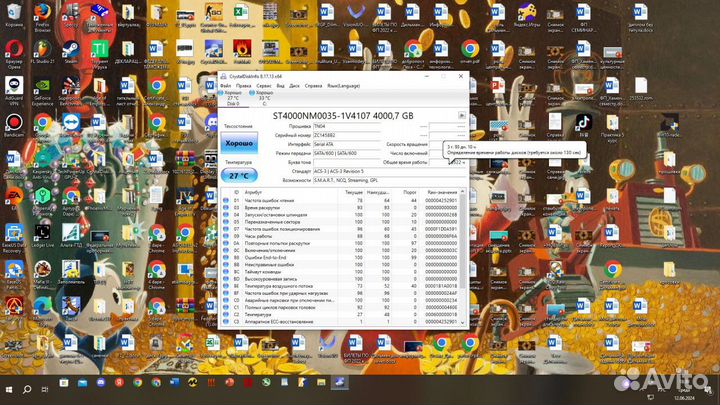This screenshot has width=720, height=405.
Task: Click the status circle for attribute 05
Action: coord(225,221)
